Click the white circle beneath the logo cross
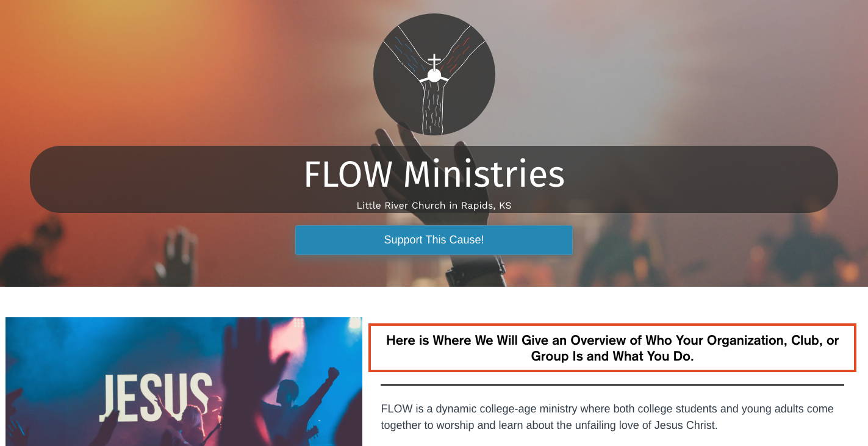 [434, 76]
